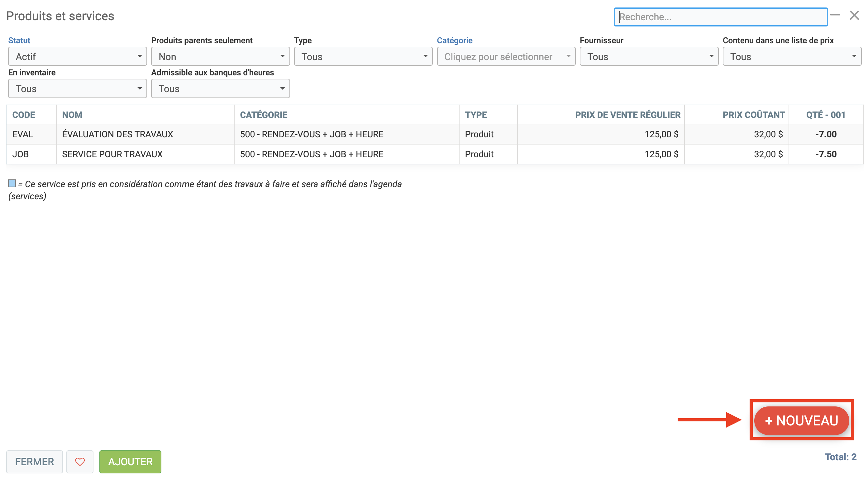
Task: Expand the En inventaire dropdown
Action: [77, 88]
